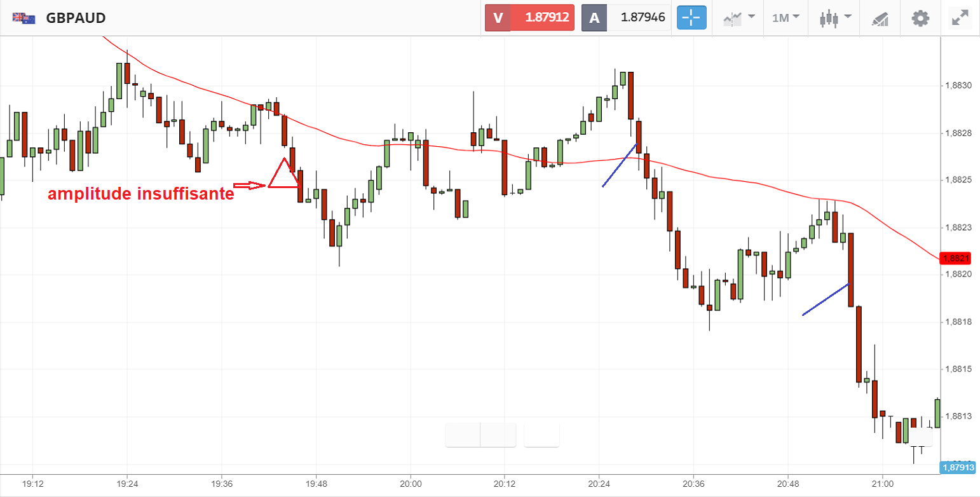The width and height of the screenshot is (980, 497).
Task: Select the red triangle drawing annotation
Action: 283,175
